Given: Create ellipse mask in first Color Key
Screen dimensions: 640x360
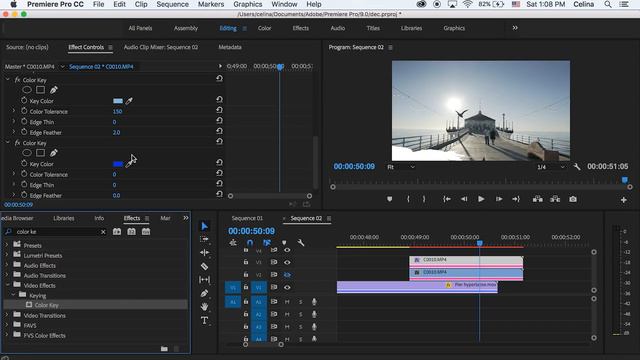Looking at the screenshot, I should point(27,90).
